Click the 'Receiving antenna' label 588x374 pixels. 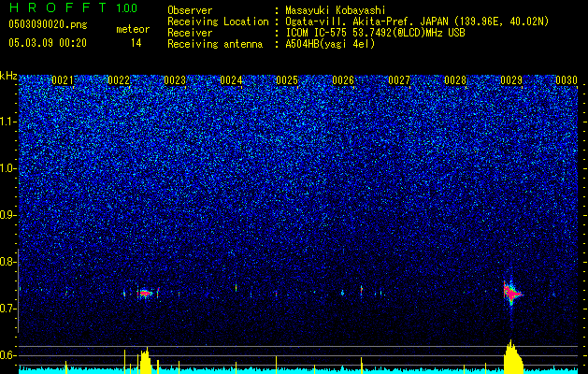215,44
